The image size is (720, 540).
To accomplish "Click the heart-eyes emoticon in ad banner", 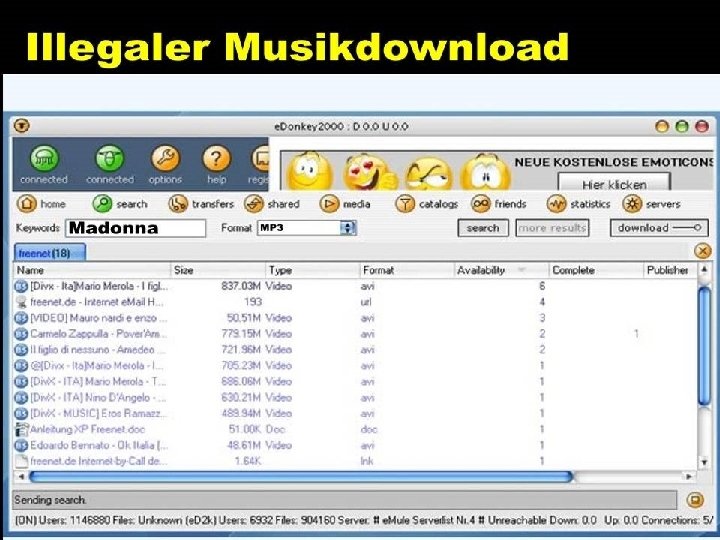I will point(369,172).
